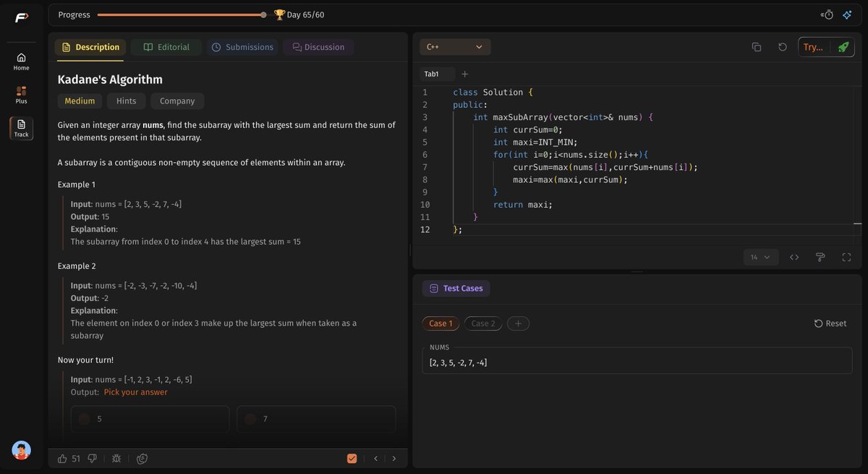868x474 pixels.
Task: Open the C++ language dropdown
Action: 455,47
